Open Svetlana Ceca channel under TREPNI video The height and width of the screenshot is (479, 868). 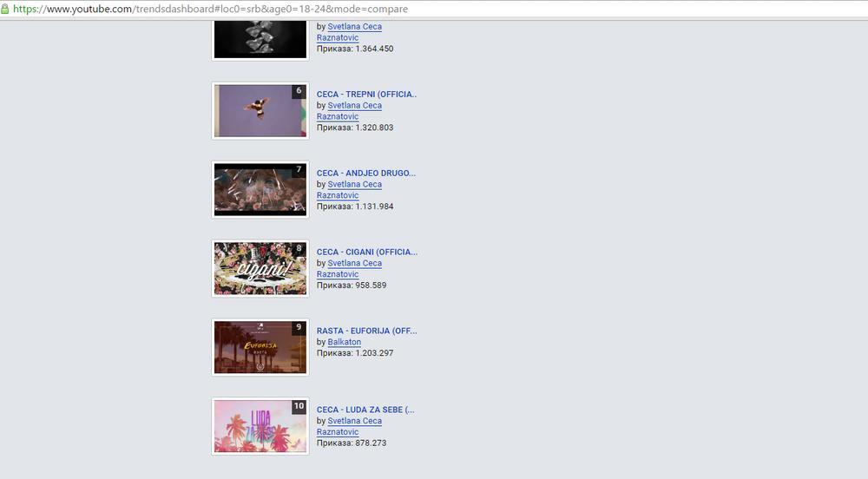click(354, 105)
